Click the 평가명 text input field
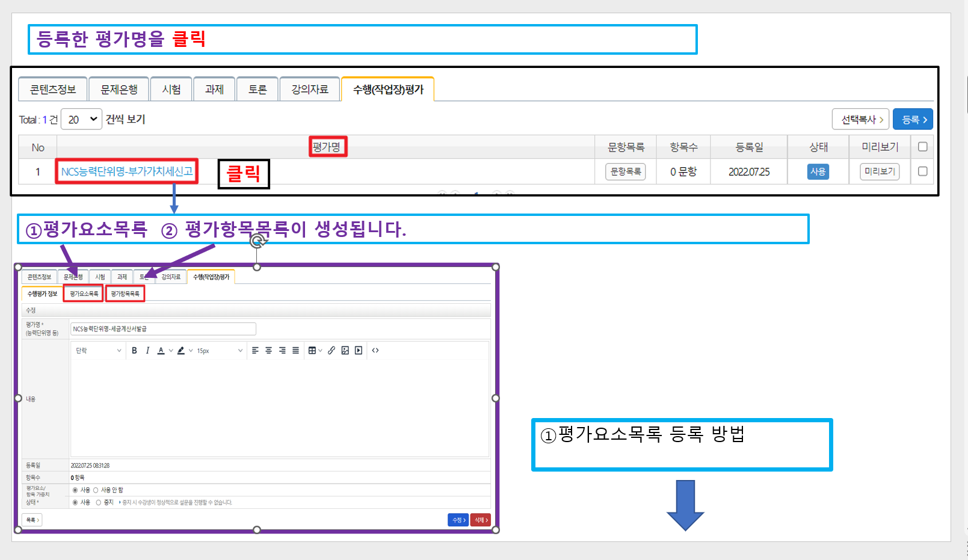The height and width of the screenshot is (560, 968). tap(163, 329)
